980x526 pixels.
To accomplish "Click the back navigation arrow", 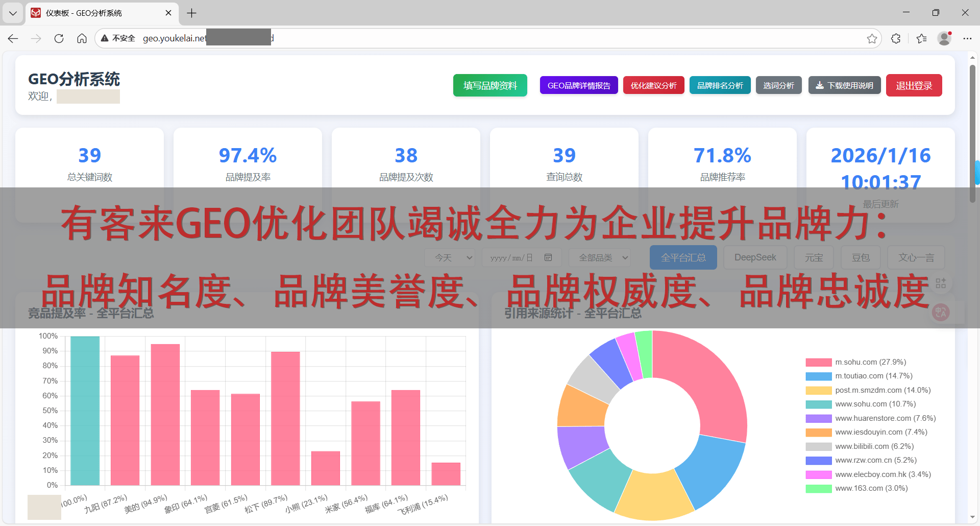I will pyautogui.click(x=13, y=38).
